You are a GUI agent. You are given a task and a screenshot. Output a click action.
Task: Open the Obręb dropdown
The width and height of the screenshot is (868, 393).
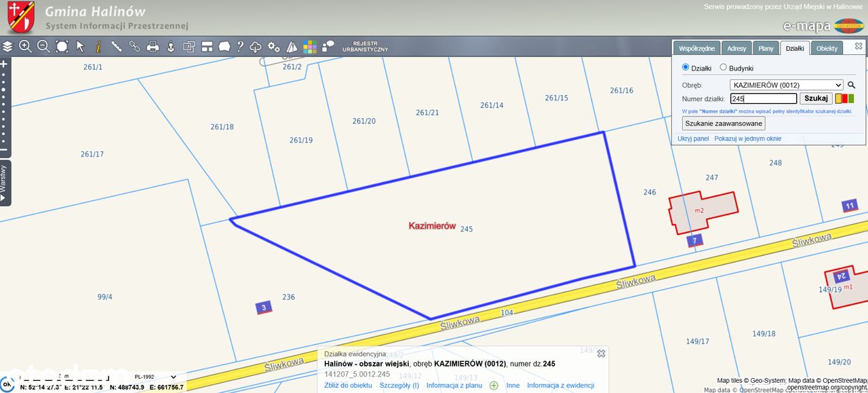[787, 85]
